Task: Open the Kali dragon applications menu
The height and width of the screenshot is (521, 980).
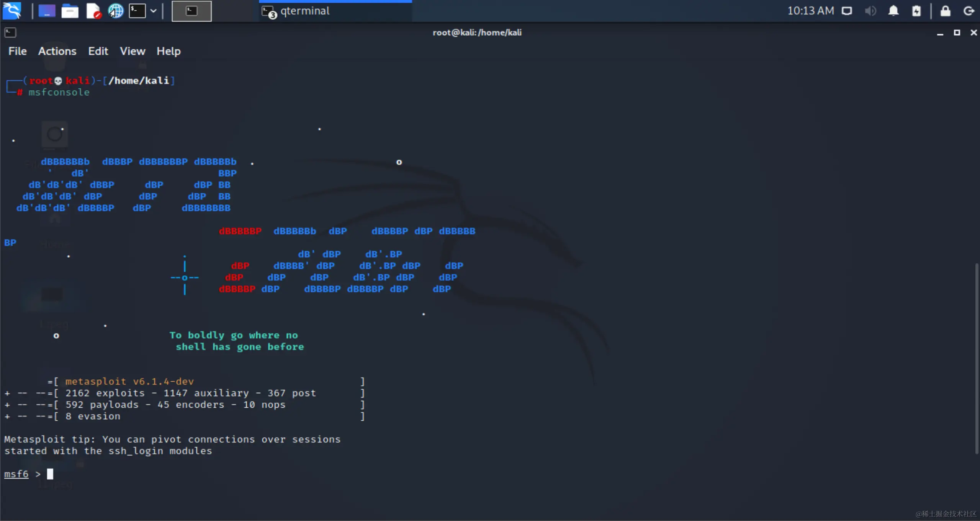Action: [12, 11]
